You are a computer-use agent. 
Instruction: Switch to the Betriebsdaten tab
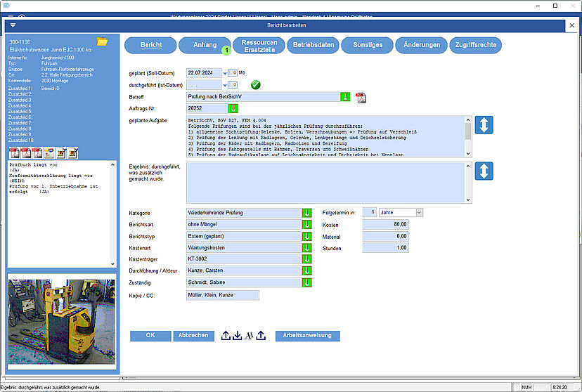point(313,45)
